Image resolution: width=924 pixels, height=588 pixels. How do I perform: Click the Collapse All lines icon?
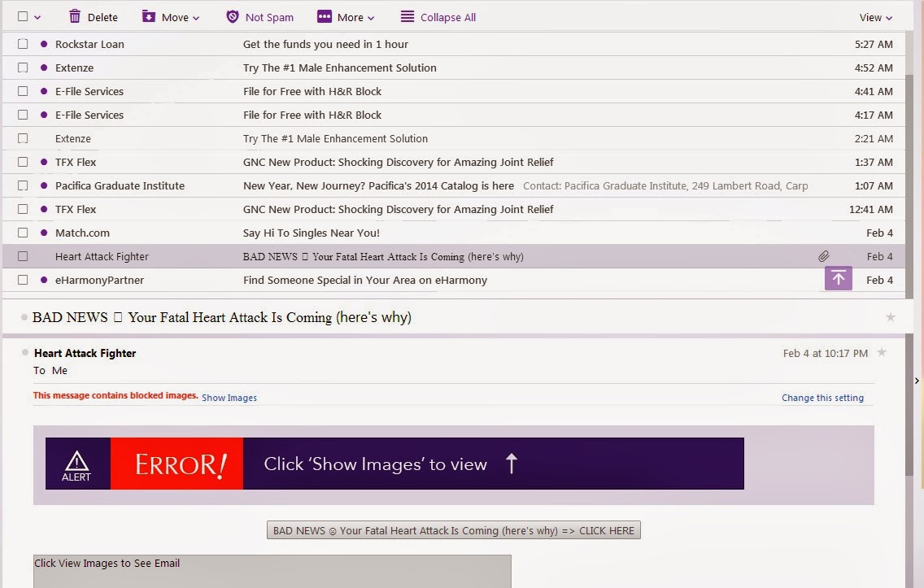pos(408,17)
